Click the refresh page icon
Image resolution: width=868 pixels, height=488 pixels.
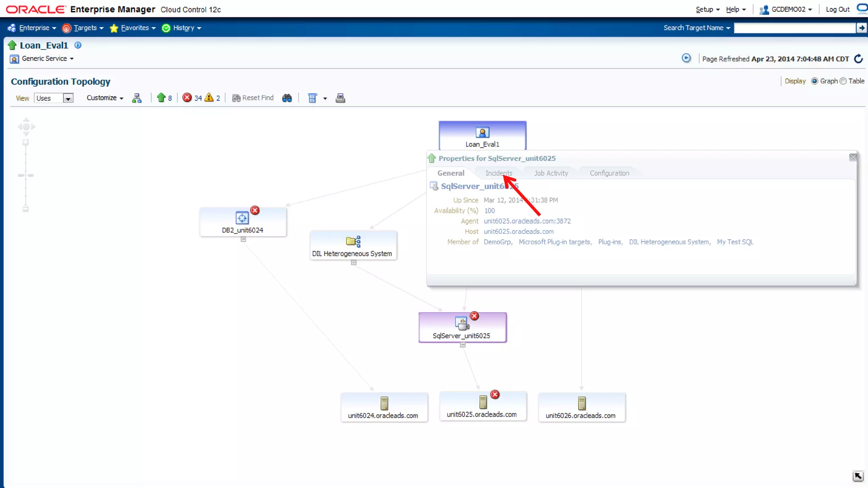pyautogui.click(x=858, y=58)
